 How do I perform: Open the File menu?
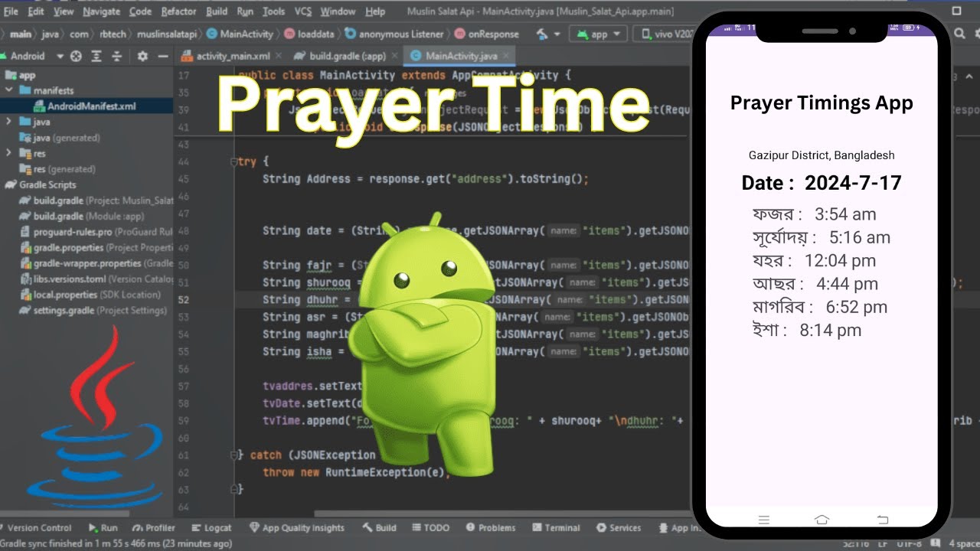pyautogui.click(x=11, y=11)
